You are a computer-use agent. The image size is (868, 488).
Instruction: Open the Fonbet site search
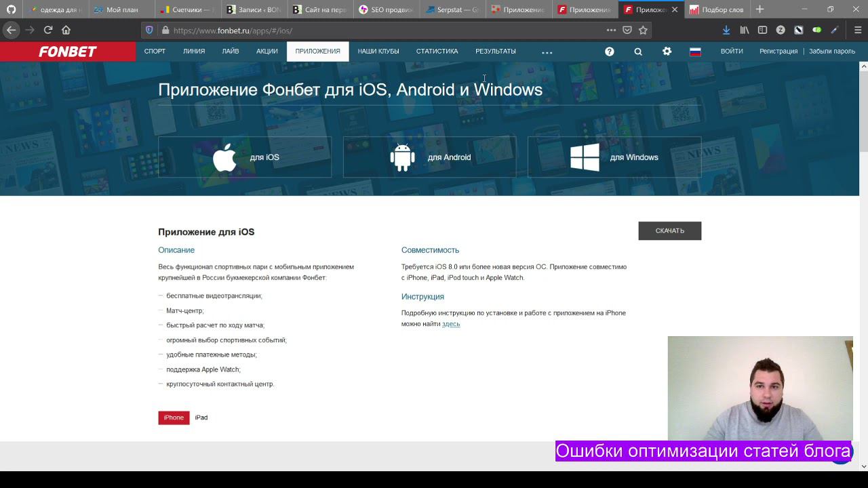tap(638, 52)
